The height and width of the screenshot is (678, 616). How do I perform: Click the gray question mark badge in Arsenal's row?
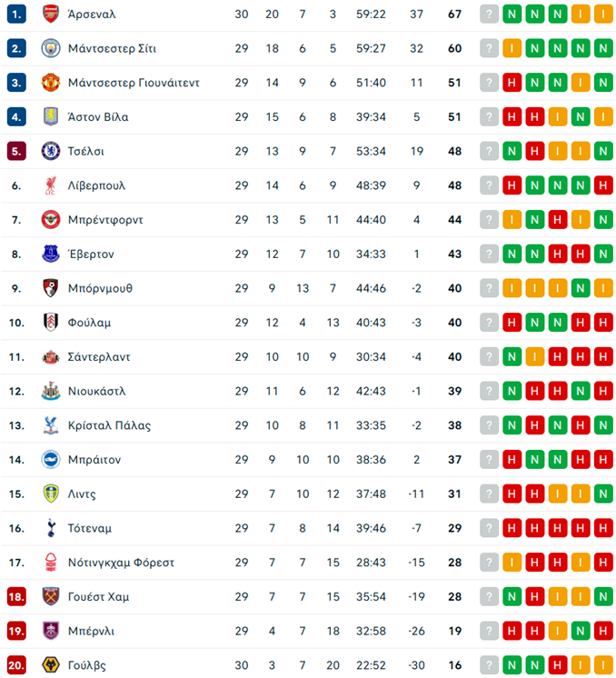(490, 15)
